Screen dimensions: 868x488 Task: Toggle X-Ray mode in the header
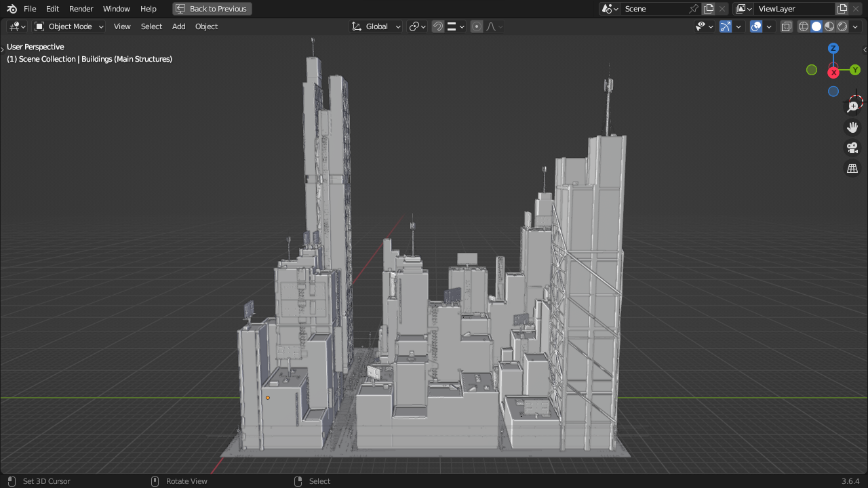click(x=787, y=26)
